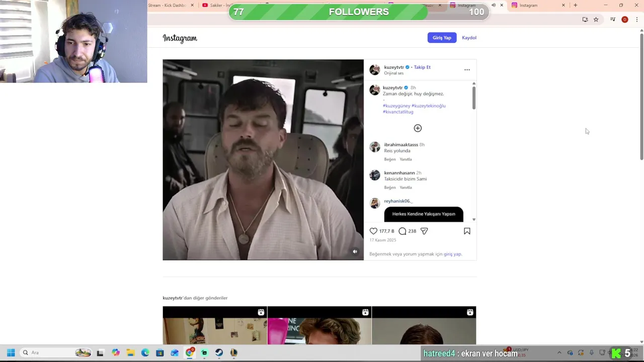
Task: Click Beğen under kenannhasann comment
Action: pyautogui.click(x=390, y=188)
